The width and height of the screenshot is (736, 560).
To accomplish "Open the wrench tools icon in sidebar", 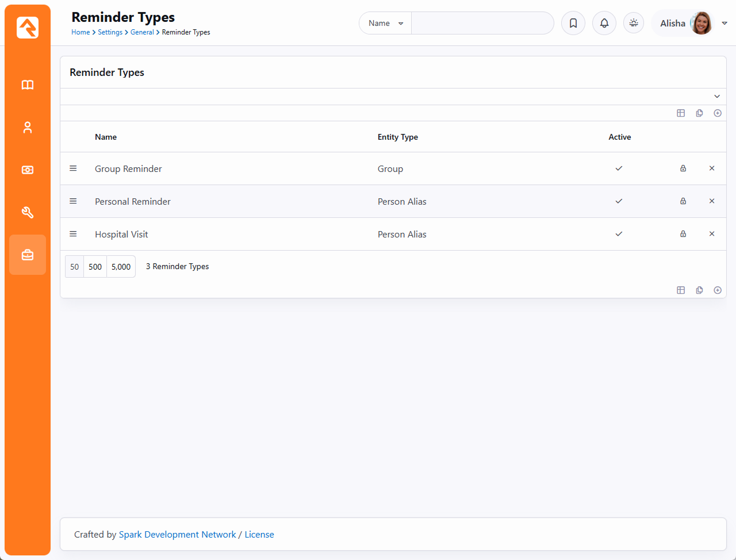I will click(x=28, y=213).
